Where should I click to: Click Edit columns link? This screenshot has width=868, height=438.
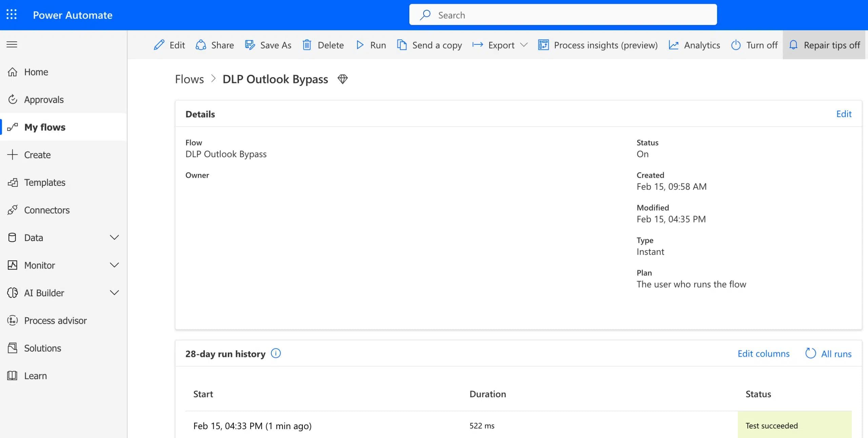click(763, 354)
